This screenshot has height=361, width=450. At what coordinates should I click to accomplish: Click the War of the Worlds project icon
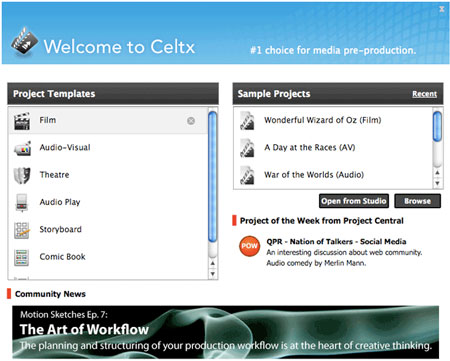pos(247,175)
